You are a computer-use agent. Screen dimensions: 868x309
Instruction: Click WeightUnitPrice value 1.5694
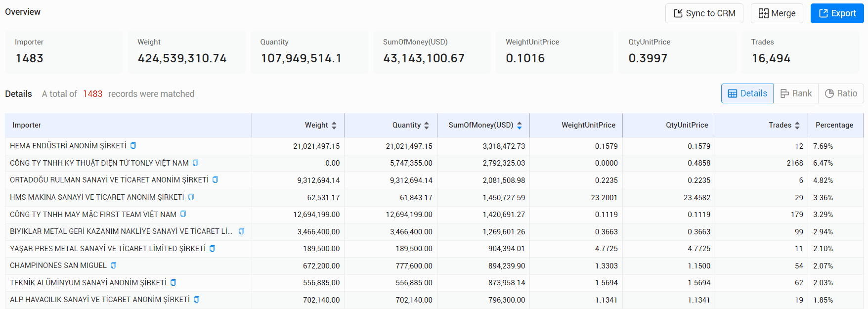click(606, 283)
